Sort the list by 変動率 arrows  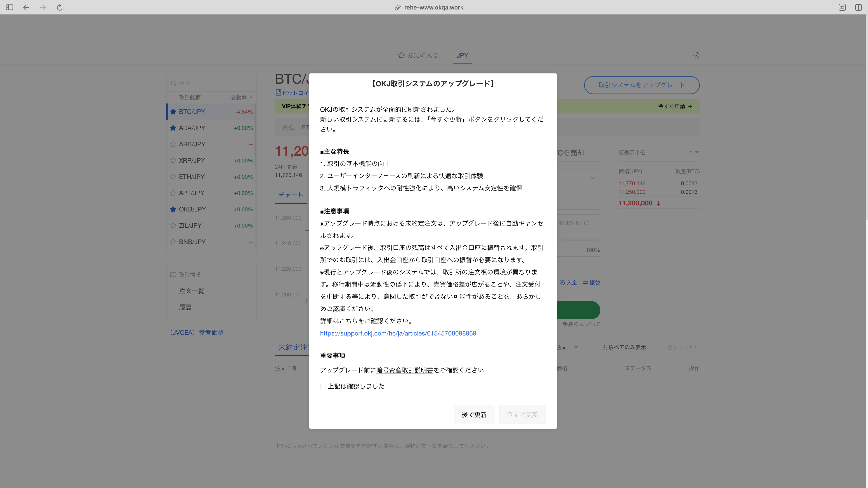pos(251,97)
